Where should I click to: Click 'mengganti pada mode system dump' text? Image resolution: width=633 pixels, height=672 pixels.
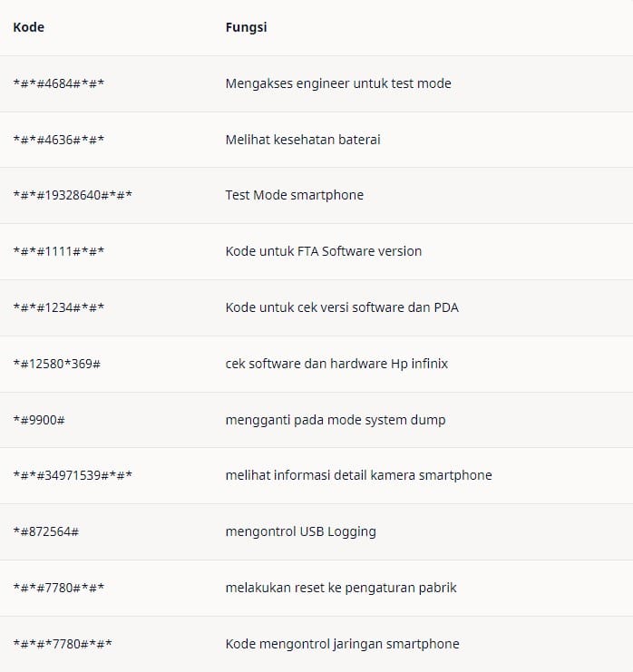pos(336,420)
